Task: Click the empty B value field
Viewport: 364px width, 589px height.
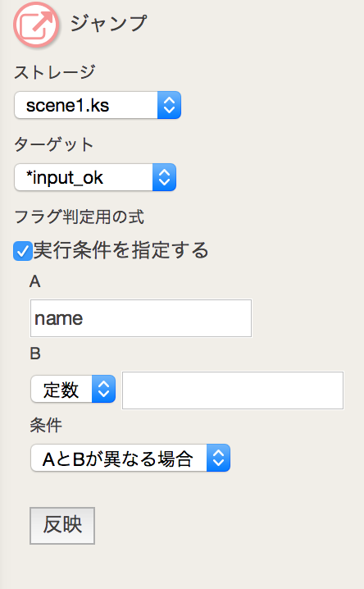Action: pyautogui.click(x=233, y=390)
